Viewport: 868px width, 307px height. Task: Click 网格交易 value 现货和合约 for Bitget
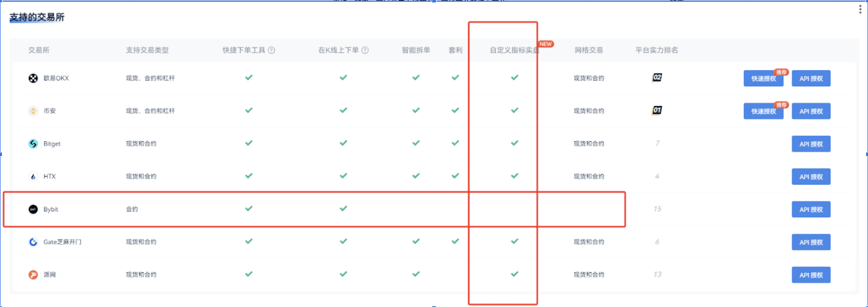click(589, 144)
